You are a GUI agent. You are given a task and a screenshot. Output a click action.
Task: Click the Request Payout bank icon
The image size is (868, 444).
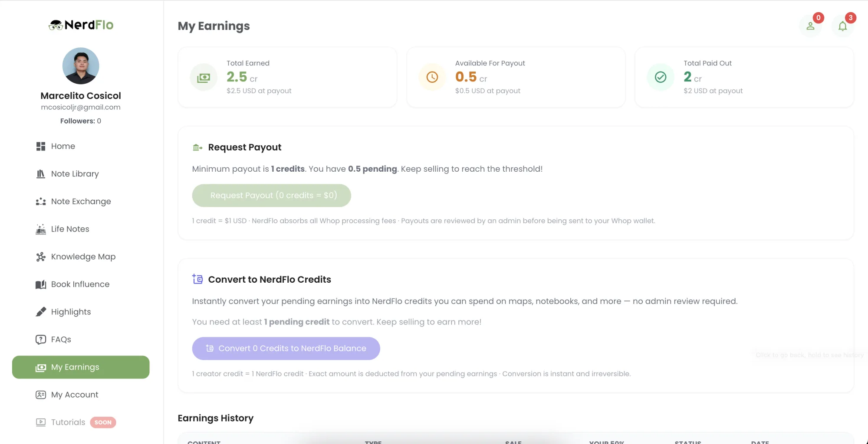pos(197,147)
